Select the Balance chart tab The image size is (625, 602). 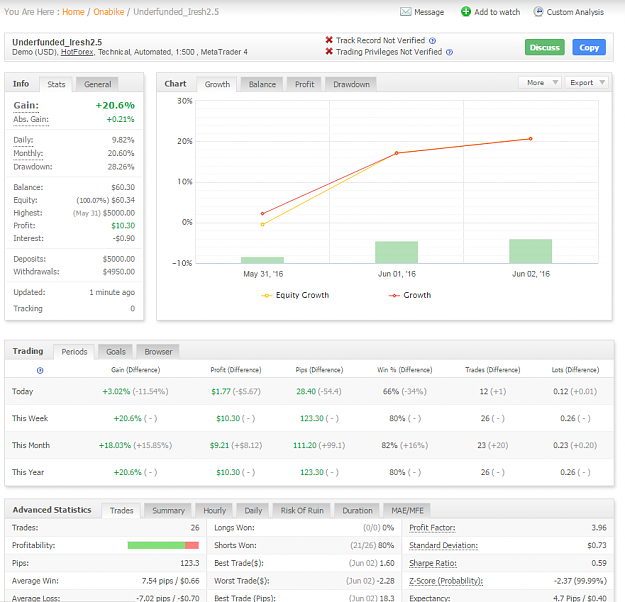click(262, 84)
